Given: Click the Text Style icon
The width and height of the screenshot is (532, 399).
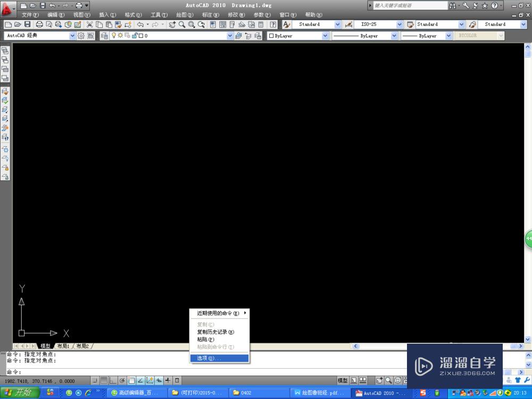Looking at the screenshot, I should click(x=287, y=24).
